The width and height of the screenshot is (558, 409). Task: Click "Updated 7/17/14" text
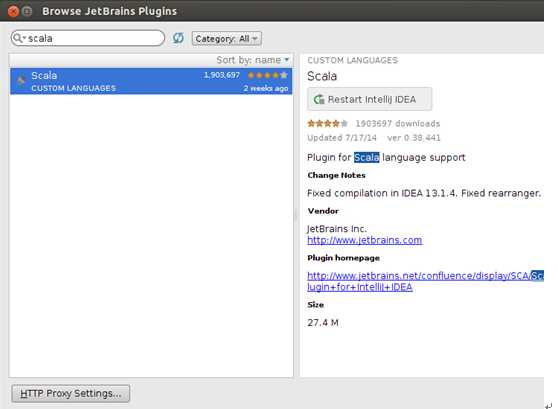pos(342,138)
